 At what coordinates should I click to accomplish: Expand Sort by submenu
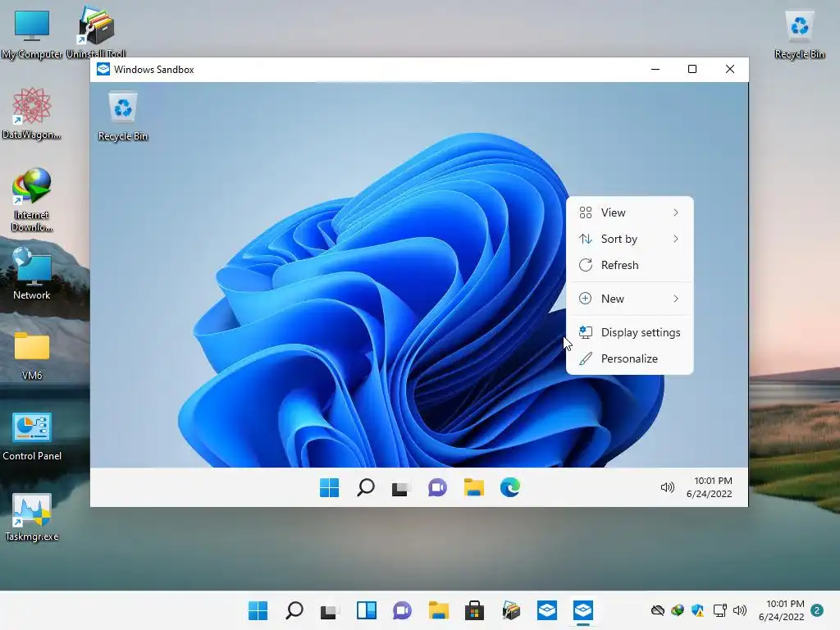coord(629,239)
